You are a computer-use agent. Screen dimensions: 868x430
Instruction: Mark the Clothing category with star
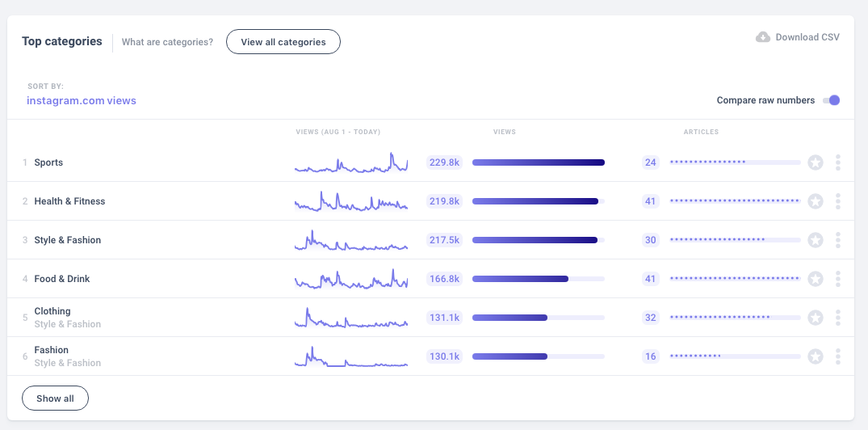click(816, 318)
